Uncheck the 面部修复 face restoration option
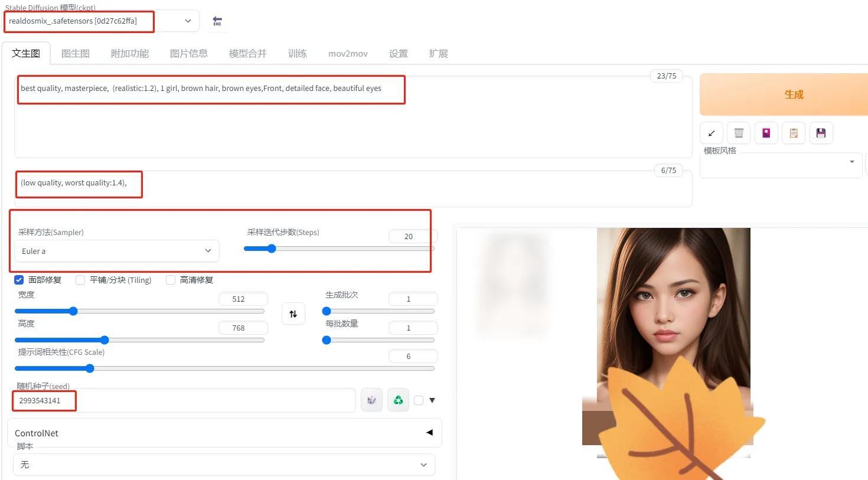Screen dimensions: 868x480 (19, 279)
